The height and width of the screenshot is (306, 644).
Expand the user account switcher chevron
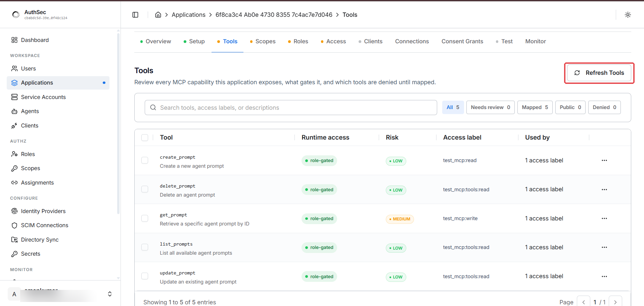[110, 294]
